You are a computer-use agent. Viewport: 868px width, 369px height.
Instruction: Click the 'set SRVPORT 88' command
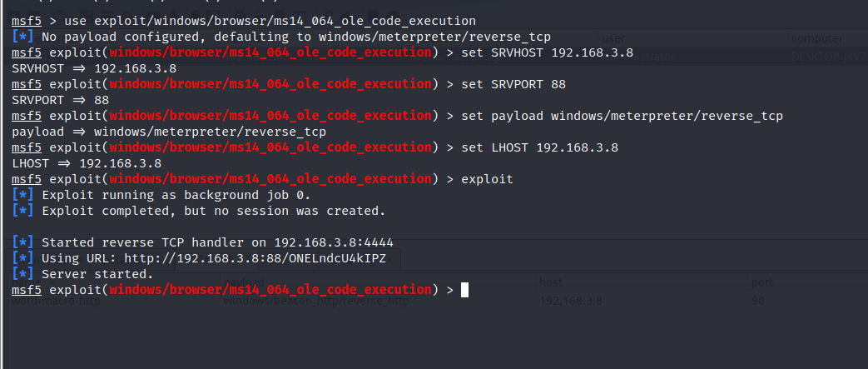(x=513, y=84)
